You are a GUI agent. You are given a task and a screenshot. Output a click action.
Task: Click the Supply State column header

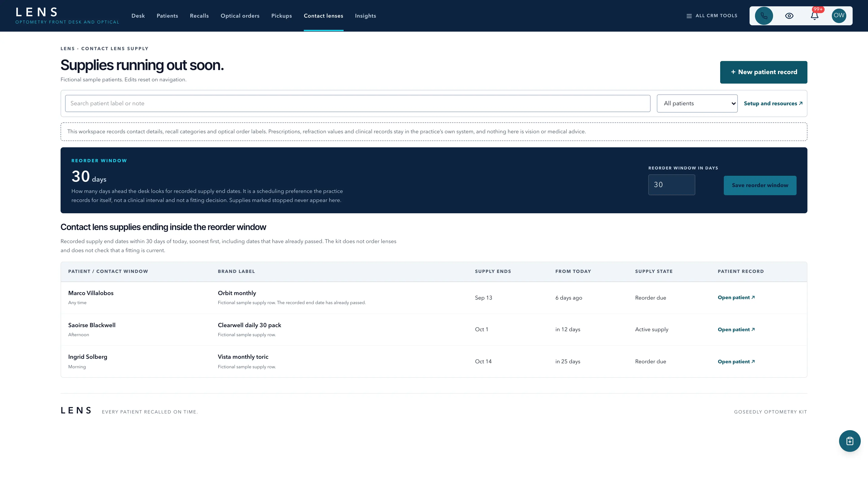pyautogui.click(x=654, y=271)
